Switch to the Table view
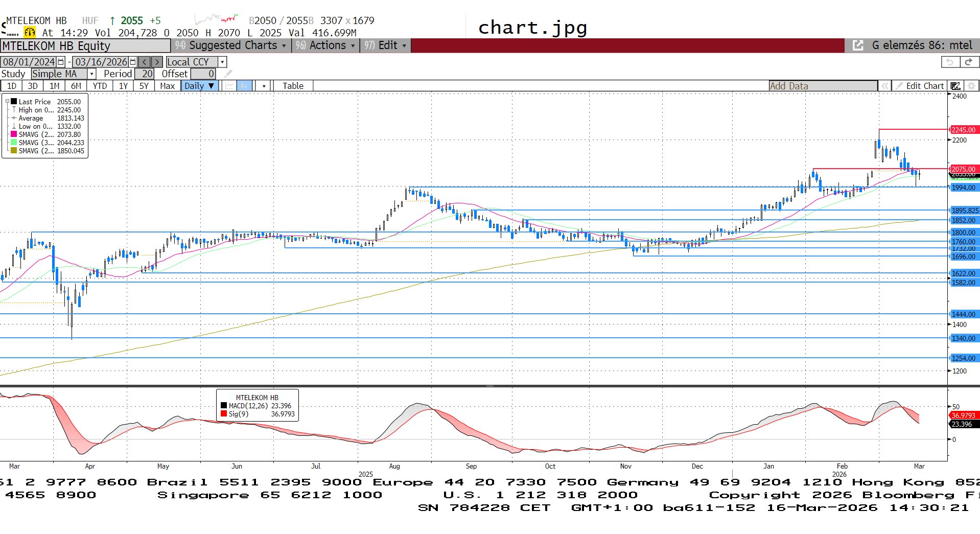The width and height of the screenshot is (980, 534). coord(293,86)
